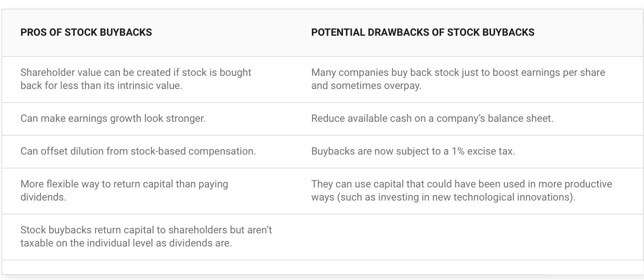Click the Potential Drawbacks of Stock Buybacks header
The image size is (644, 280).
(x=423, y=32)
